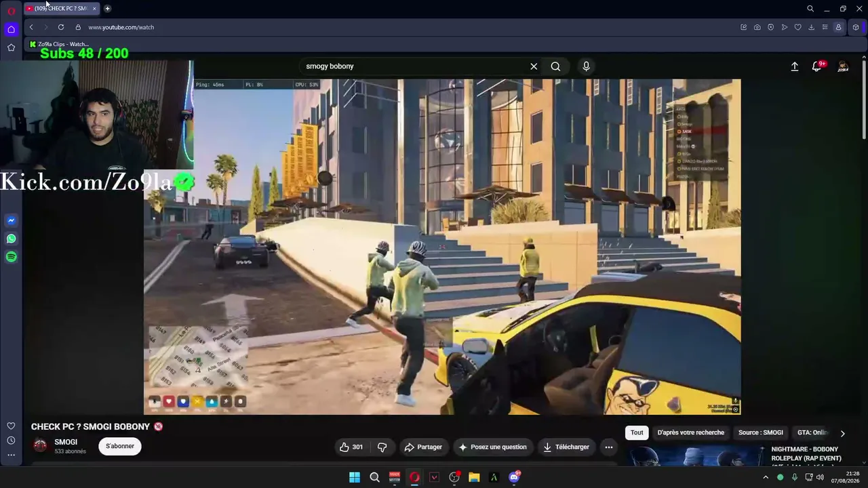Subscribe with the S'abonner button
This screenshot has height=488, width=868.
[x=120, y=446]
